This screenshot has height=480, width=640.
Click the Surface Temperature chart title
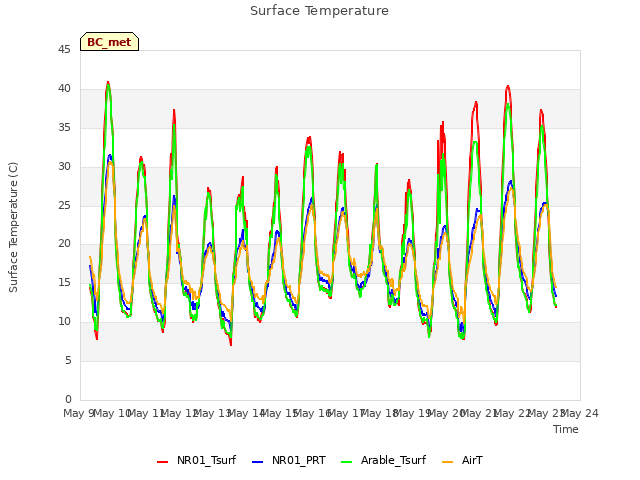(x=319, y=11)
